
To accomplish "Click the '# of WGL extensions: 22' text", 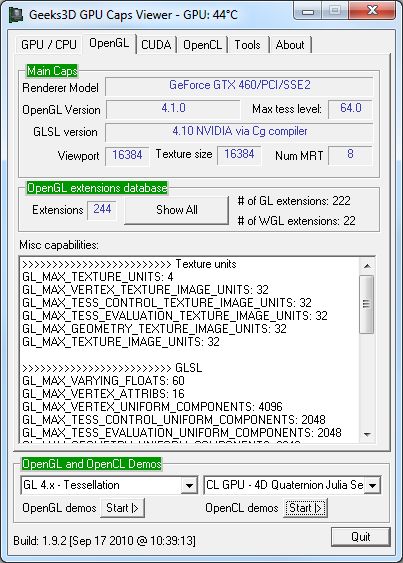I will point(296,220).
